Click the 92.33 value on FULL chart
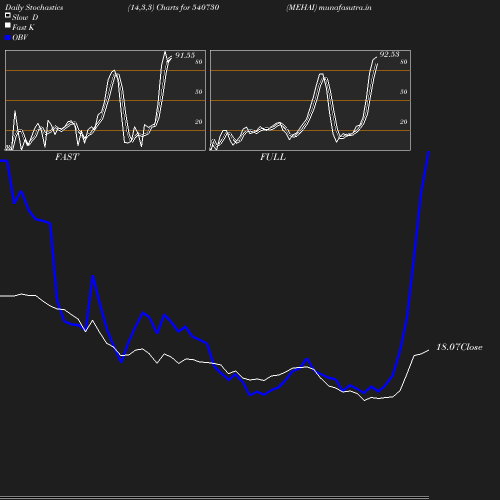The width and height of the screenshot is (500, 500). pyautogui.click(x=389, y=54)
